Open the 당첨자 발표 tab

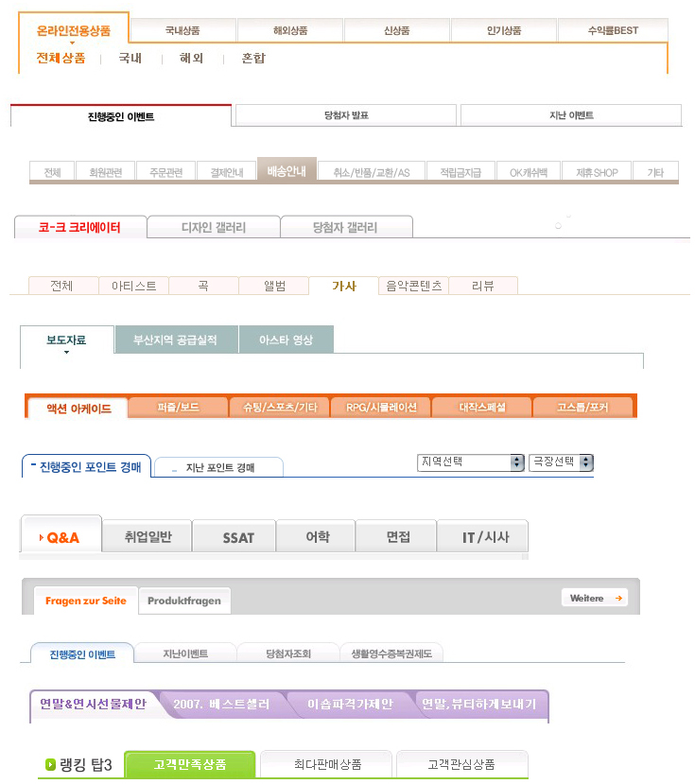click(345, 115)
